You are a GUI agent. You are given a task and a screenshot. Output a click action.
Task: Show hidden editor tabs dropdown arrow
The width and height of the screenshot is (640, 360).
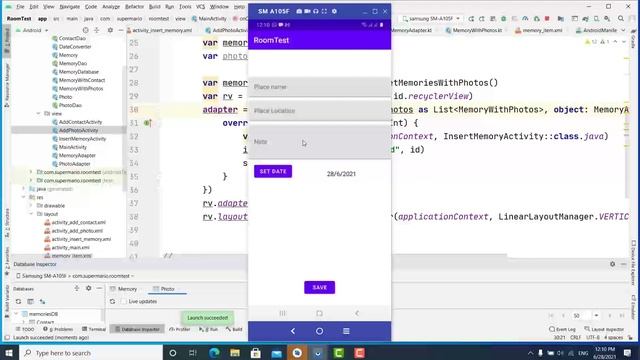[623, 30]
